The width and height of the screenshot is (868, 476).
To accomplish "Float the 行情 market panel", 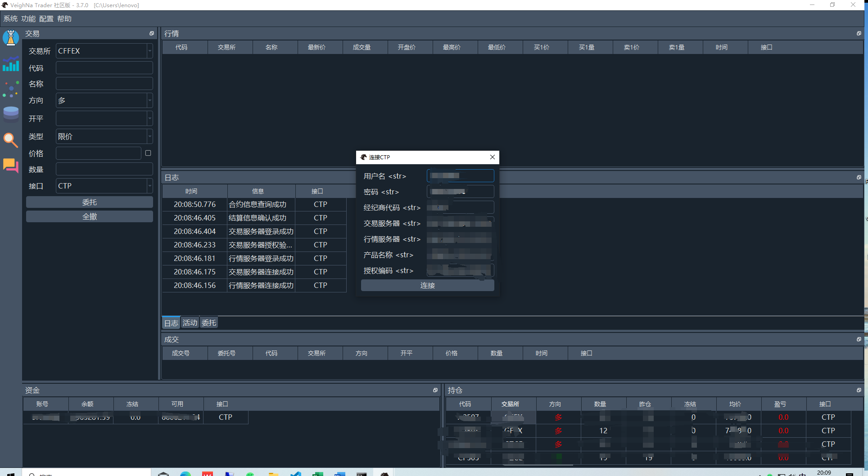I will [x=859, y=33].
